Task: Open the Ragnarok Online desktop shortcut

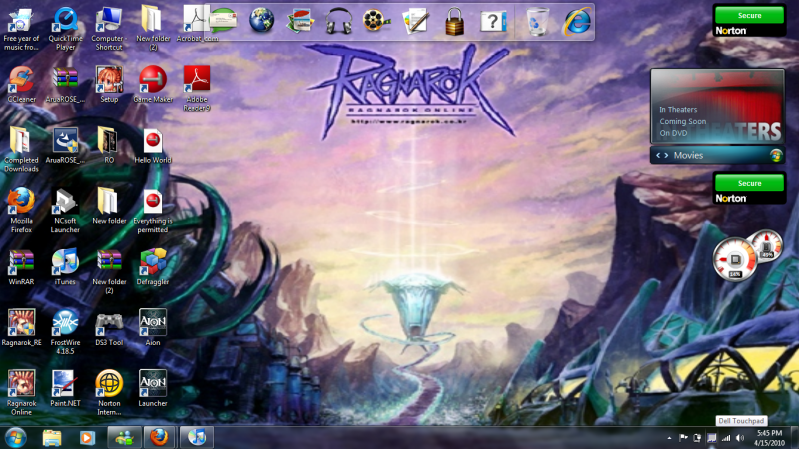Action: (x=21, y=384)
